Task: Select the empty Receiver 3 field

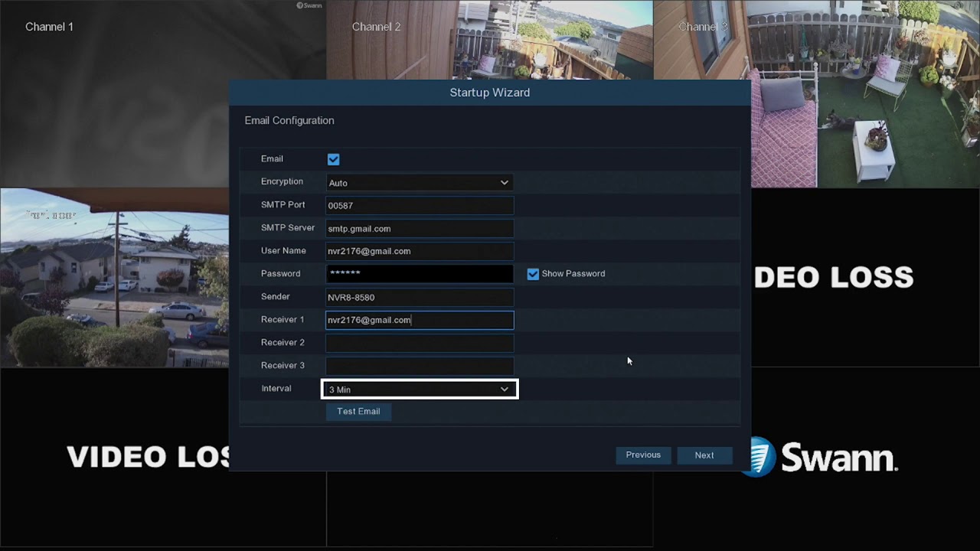Action: click(x=420, y=366)
